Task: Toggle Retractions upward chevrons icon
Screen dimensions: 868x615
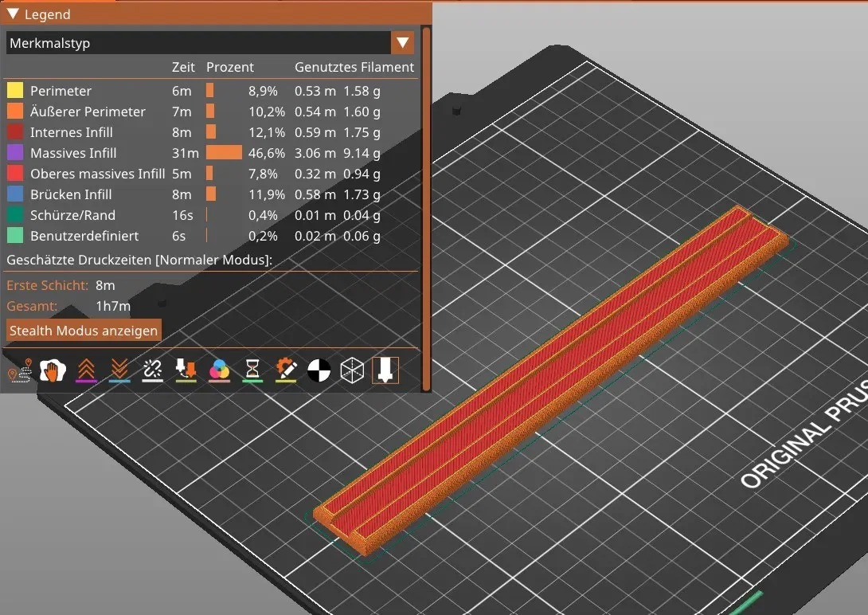Action: 86,370
